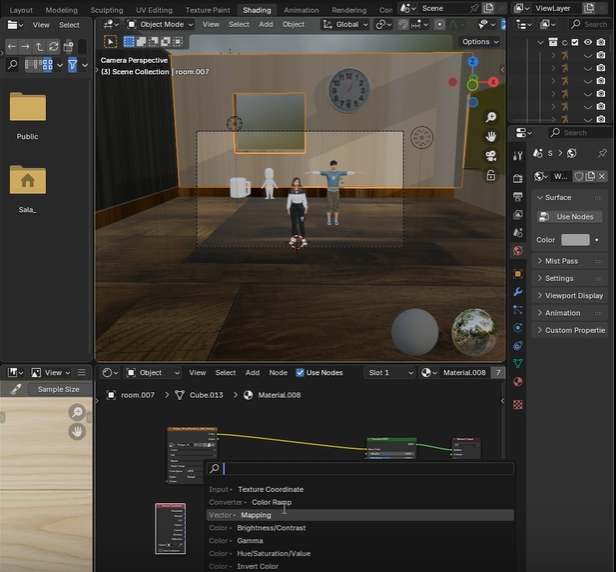Image resolution: width=616 pixels, height=572 pixels.
Task: Click the refresh icon in file browser
Action: pos(54,46)
